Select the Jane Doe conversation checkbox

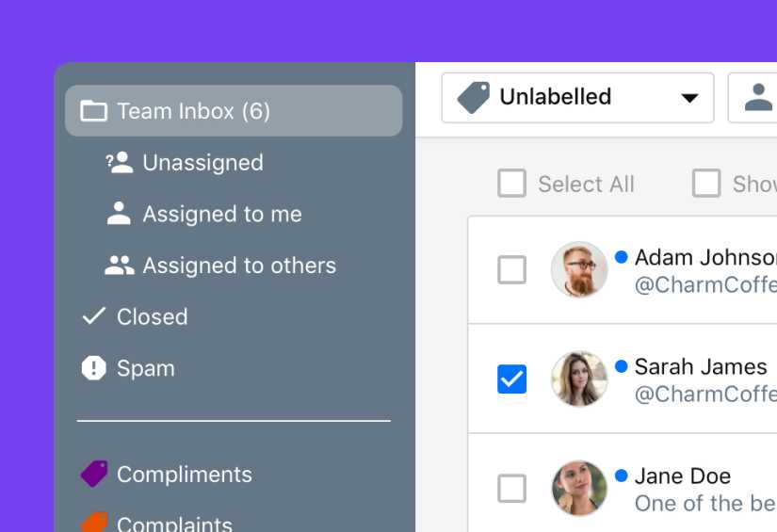511,489
